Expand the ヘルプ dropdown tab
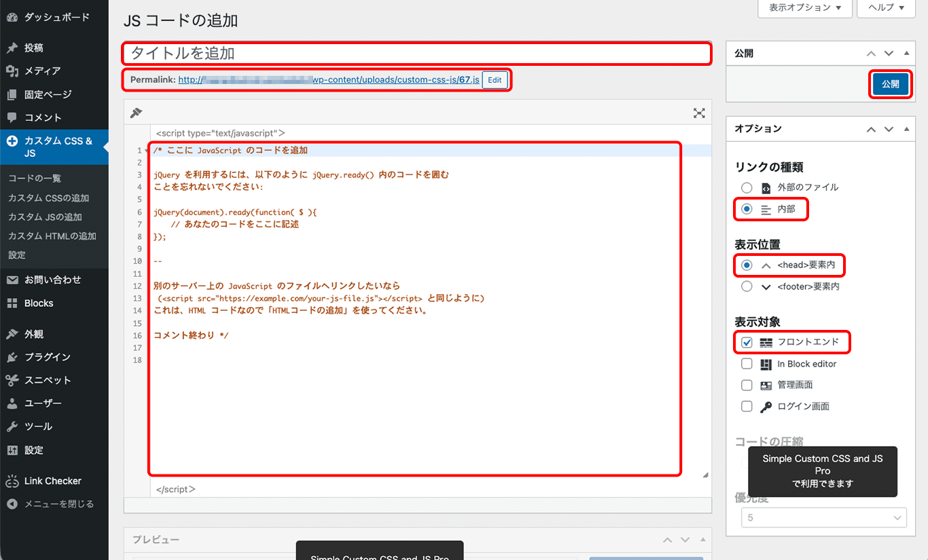 886,8
